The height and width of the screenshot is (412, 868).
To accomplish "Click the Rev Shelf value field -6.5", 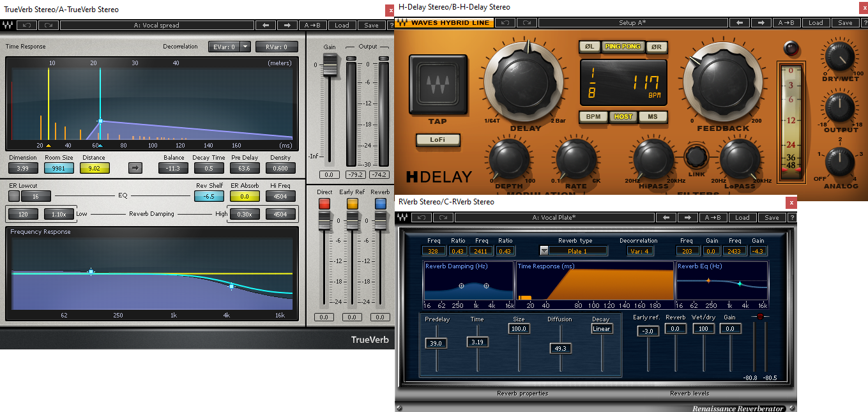I will point(209,196).
